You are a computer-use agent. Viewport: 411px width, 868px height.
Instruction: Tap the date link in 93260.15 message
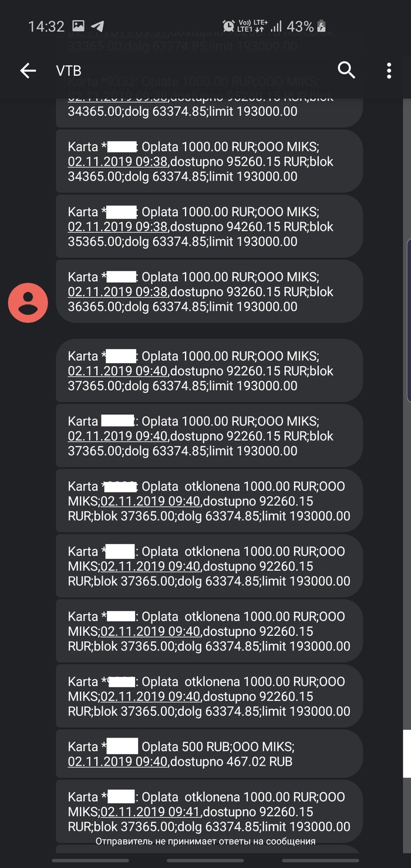pyautogui.click(x=118, y=292)
